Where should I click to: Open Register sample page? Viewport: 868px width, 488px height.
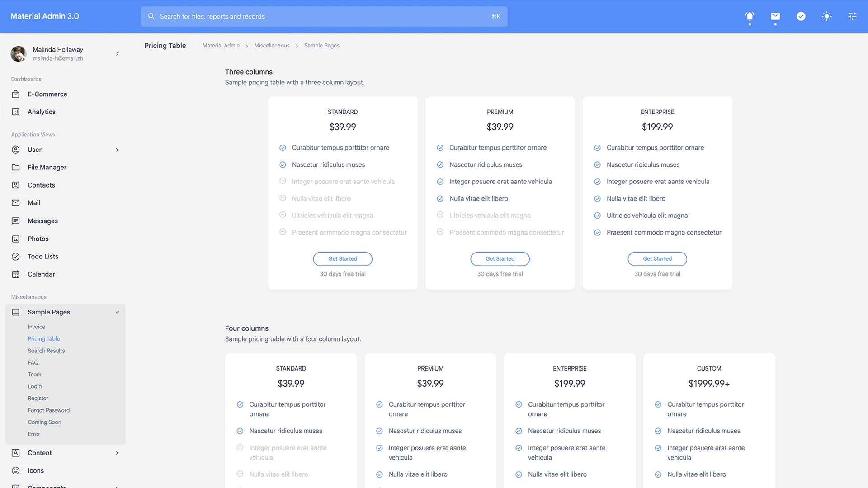tap(38, 398)
